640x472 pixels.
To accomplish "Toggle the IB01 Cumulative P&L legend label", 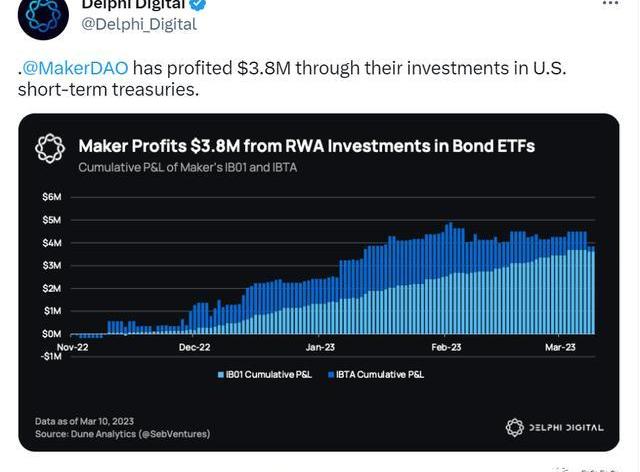I will coord(270,374).
